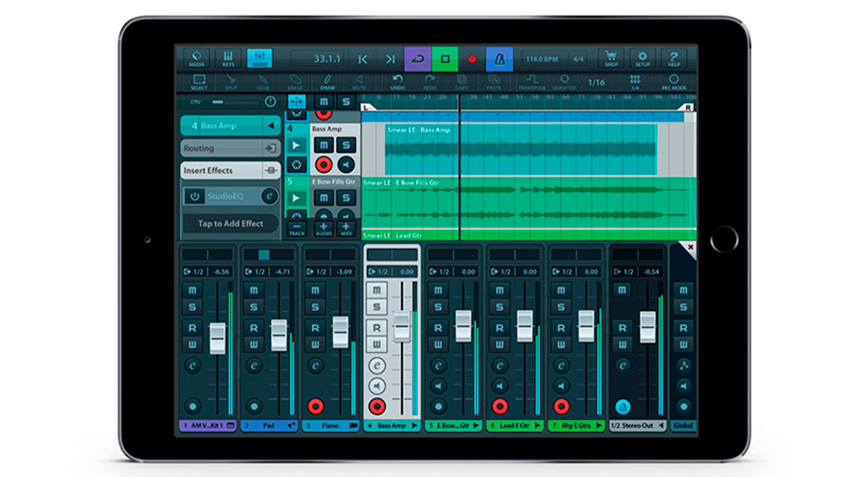Image resolution: width=868 pixels, height=477 pixels.
Task: Mute the Bass Amp track in the track list
Action: (x=323, y=145)
